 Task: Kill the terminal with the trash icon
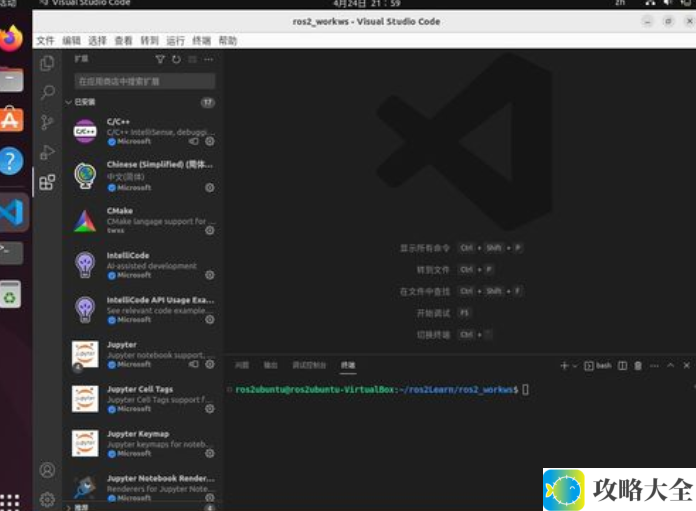[x=638, y=365]
